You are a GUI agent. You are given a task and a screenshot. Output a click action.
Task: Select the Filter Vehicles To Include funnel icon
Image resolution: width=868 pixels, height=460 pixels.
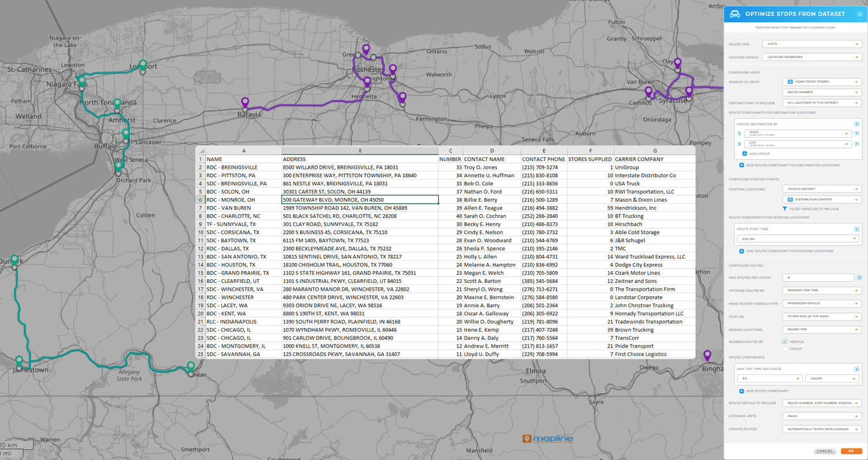tap(784, 209)
